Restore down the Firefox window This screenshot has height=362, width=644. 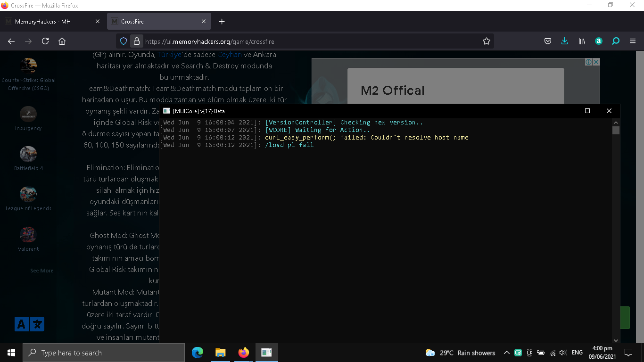coord(611,5)
